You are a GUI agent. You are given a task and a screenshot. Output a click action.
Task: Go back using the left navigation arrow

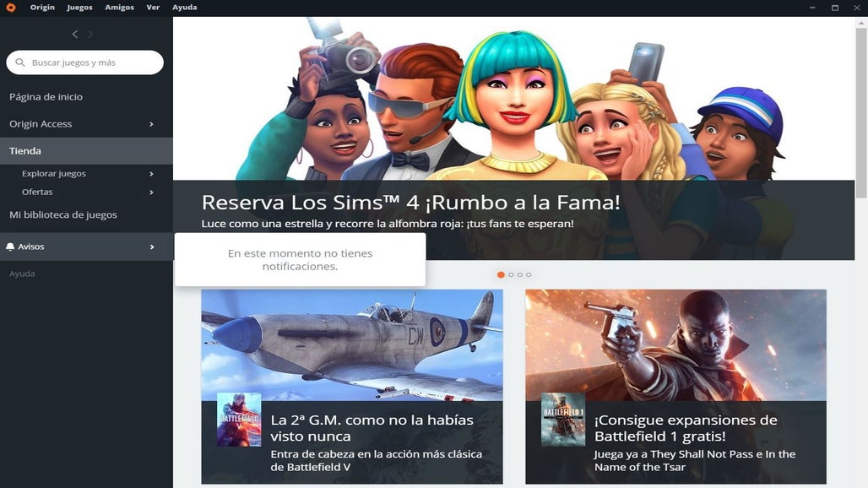pos(75,35)
